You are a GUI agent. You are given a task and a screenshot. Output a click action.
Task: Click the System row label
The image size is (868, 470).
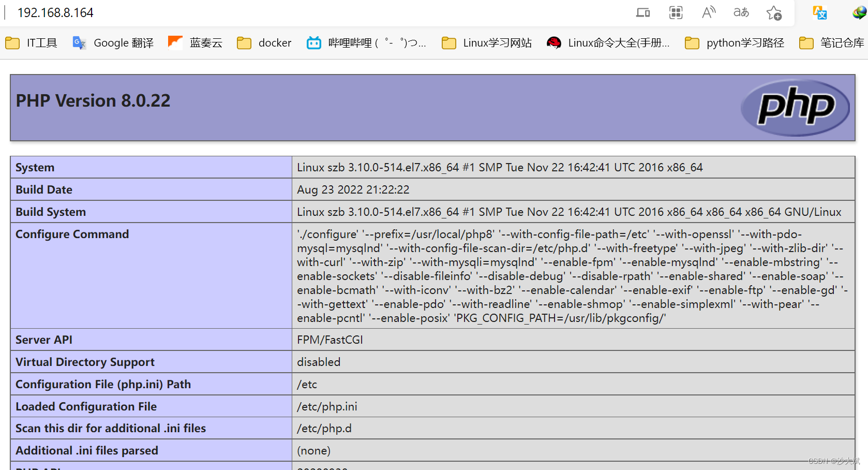(35, 167)
